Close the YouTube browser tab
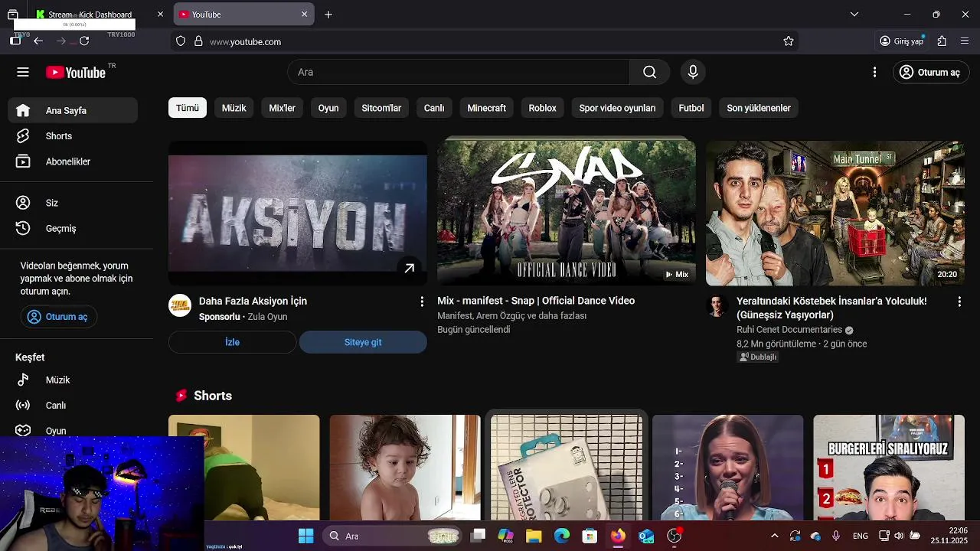Screen dimensions: 980x551 click(x=304, y=15)
